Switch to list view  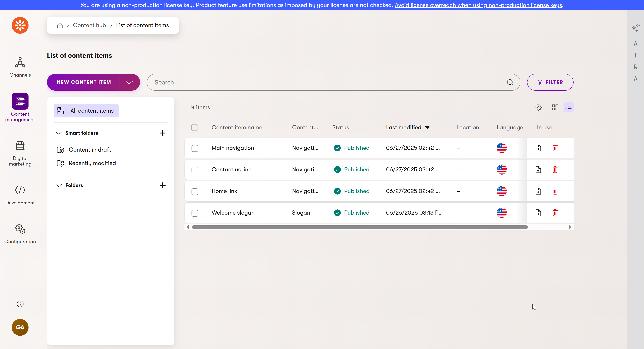[x=568, y=107]
